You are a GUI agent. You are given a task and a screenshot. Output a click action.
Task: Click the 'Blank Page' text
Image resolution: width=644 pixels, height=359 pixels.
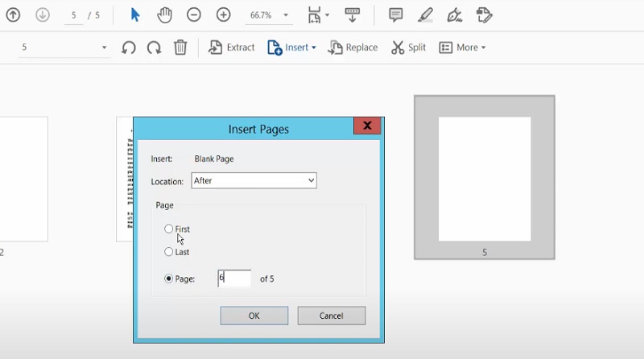coord(214,159)
